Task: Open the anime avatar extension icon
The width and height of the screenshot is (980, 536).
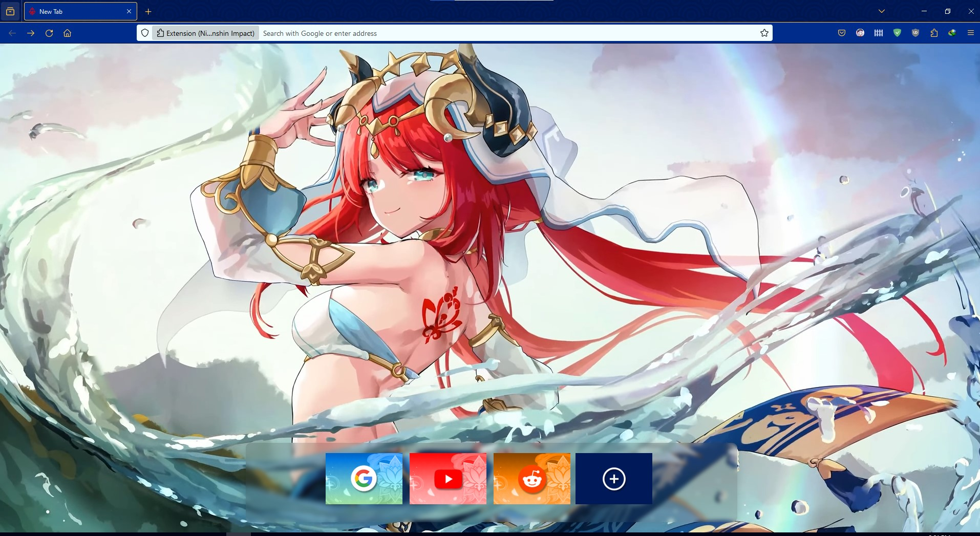Action: click(x=860, y=33)
